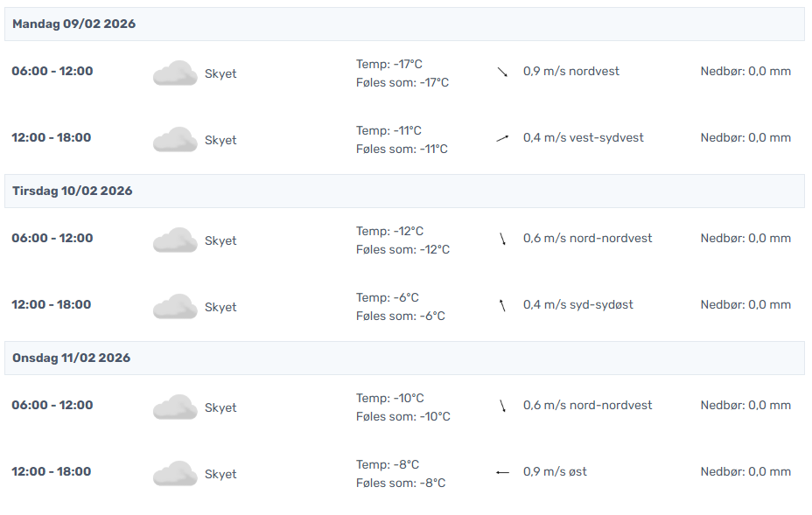Click the Mandag 09/02 2026 header
This screenshot has width=812, height=515.
click(74, 24)
